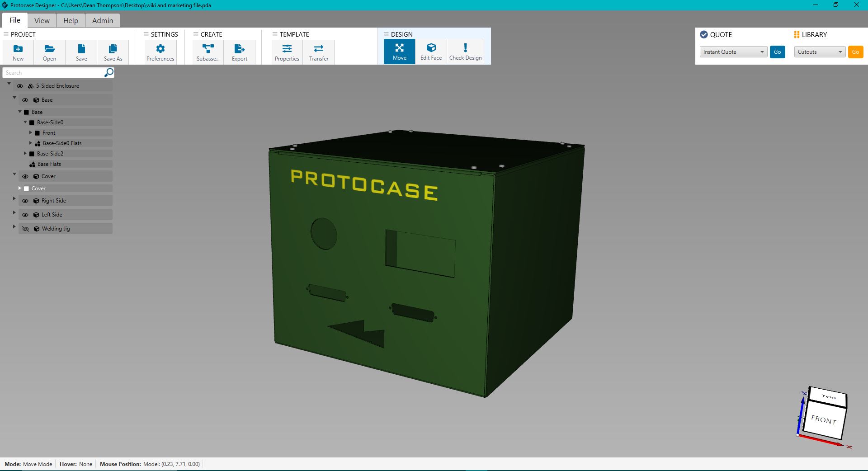868x471 pixels.
Task: Open the Instant Quote dropdown
Action: pos(733,52)
